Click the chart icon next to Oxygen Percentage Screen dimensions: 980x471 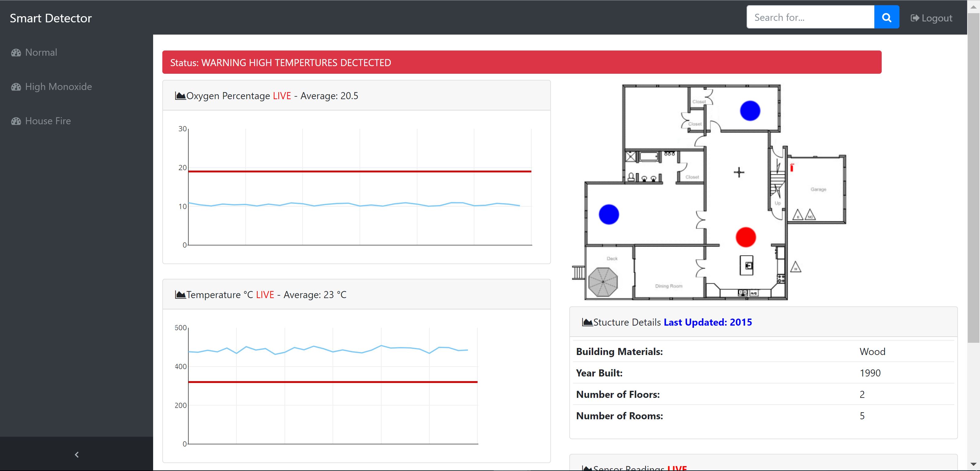pyautogui.click(x=180, y=96)
